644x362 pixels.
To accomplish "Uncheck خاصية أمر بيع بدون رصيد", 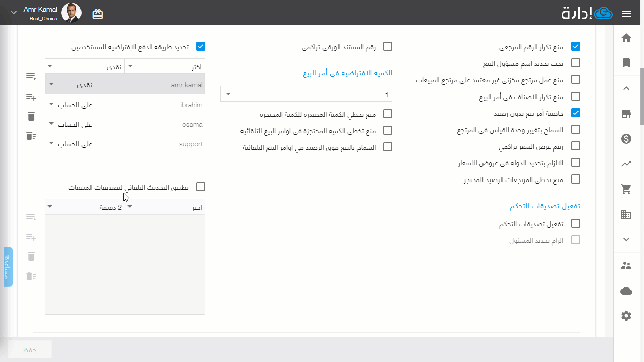I will (576, 113).
